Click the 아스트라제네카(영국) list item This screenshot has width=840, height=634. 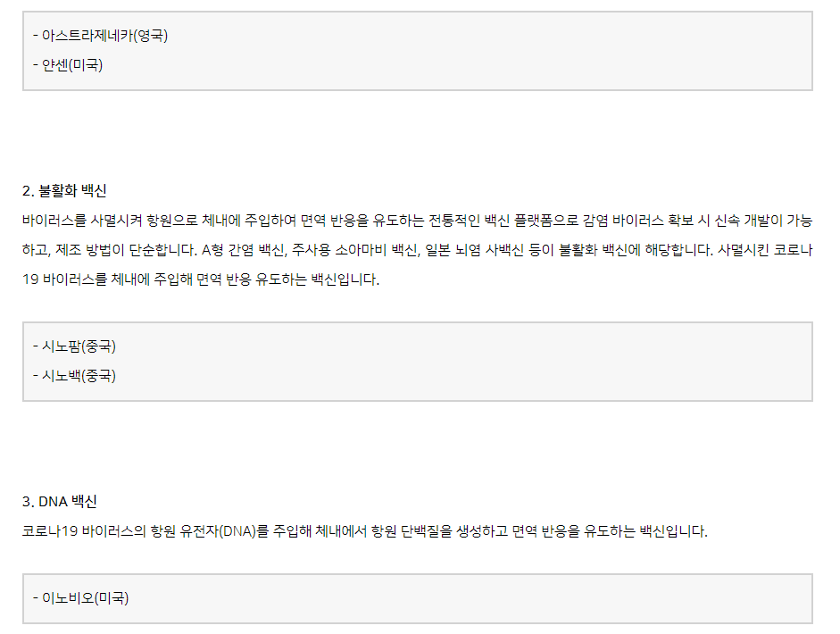coord(100,36)
